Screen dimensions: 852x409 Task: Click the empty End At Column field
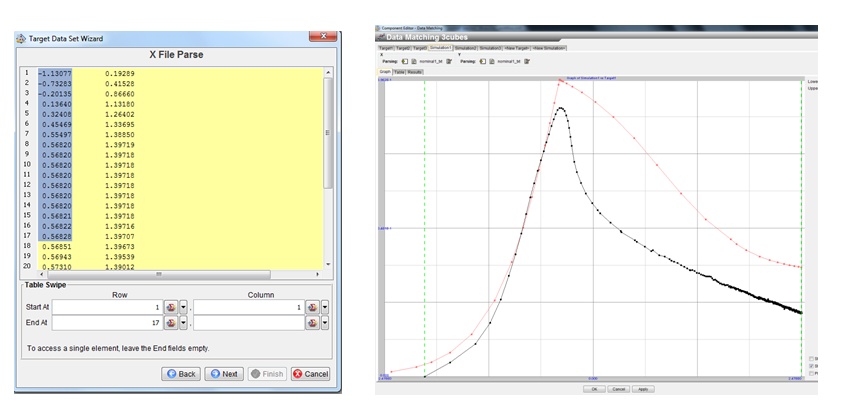[x=249, y=323]
